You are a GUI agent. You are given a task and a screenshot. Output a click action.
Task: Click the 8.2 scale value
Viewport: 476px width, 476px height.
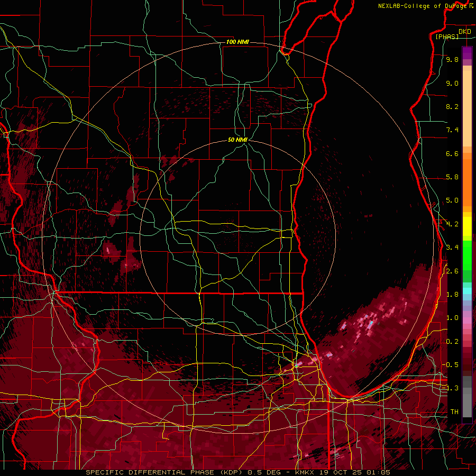[452, 106]
